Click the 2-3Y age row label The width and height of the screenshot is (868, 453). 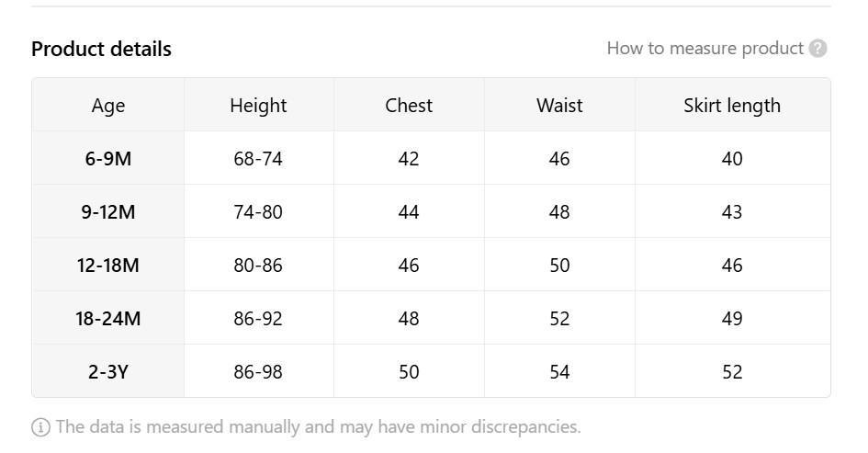click(x=108, y=371)
